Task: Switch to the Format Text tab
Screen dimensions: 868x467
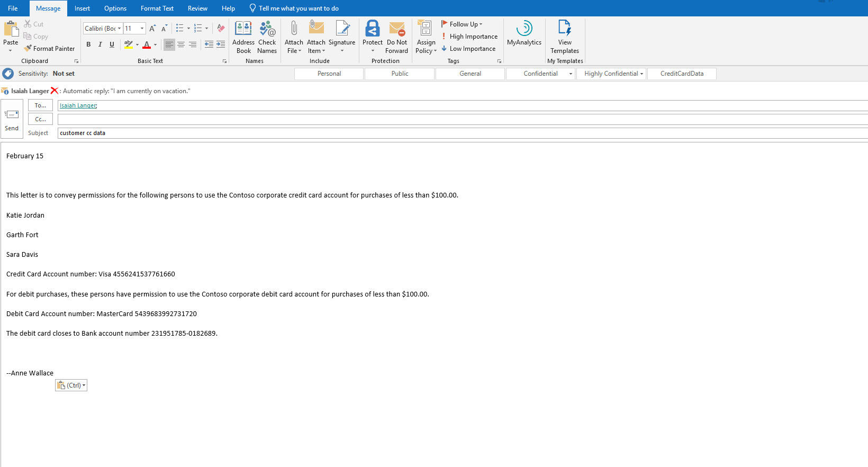Action: [x=157, y=8]
